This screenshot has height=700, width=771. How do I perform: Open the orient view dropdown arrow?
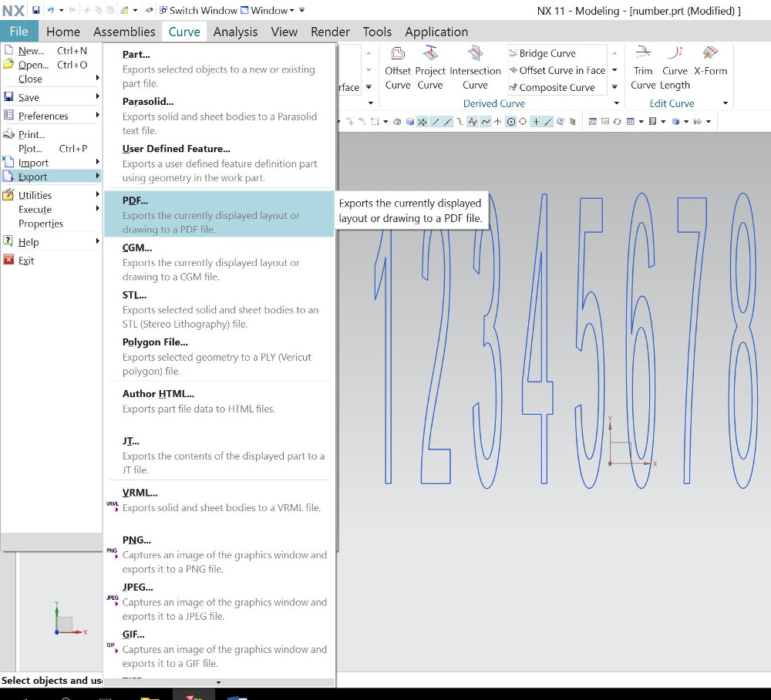coord(641,121)
